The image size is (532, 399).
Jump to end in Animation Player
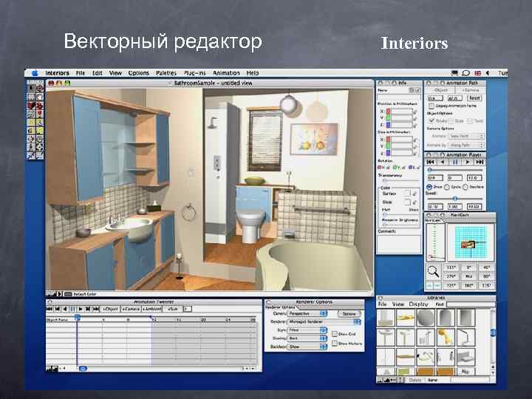(x=480, y=162)
